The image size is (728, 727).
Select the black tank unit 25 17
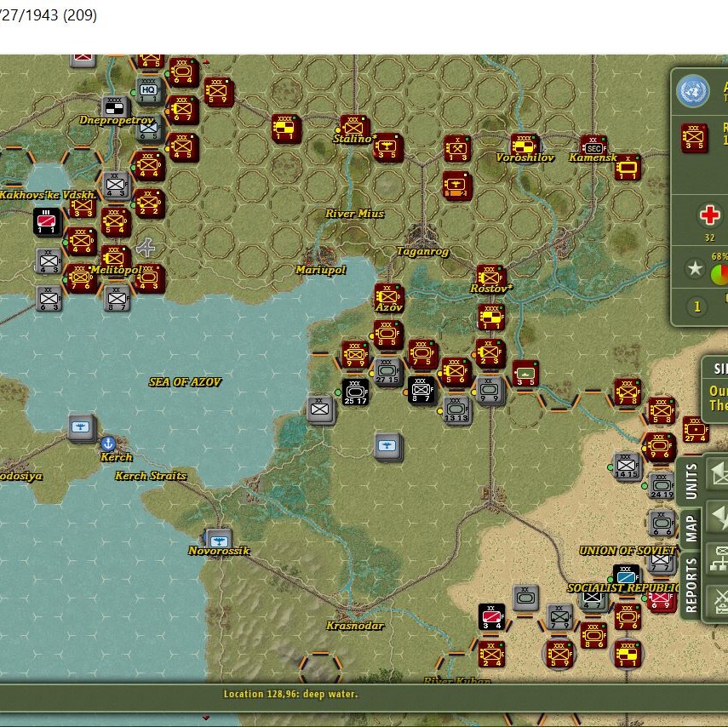[355, 392]
